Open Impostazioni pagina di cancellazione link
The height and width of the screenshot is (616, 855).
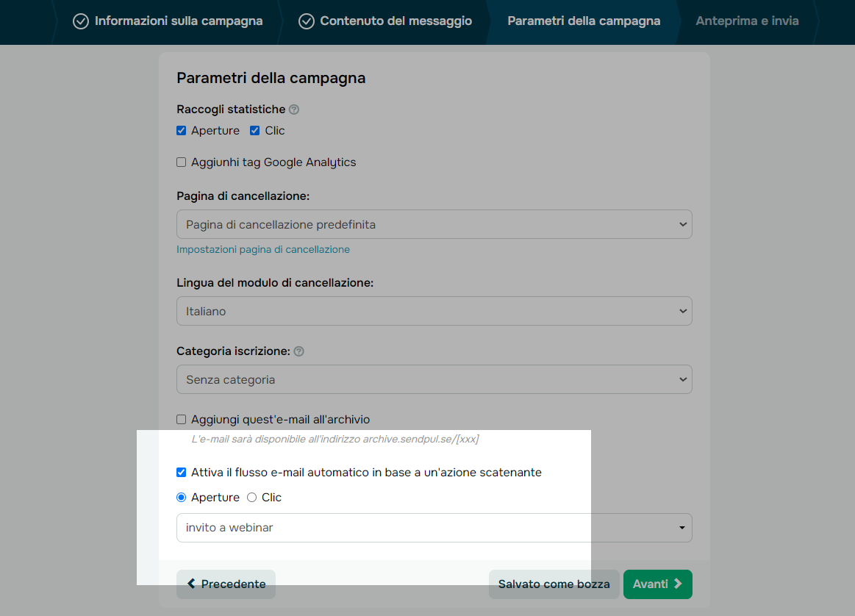tap(263, 250)
